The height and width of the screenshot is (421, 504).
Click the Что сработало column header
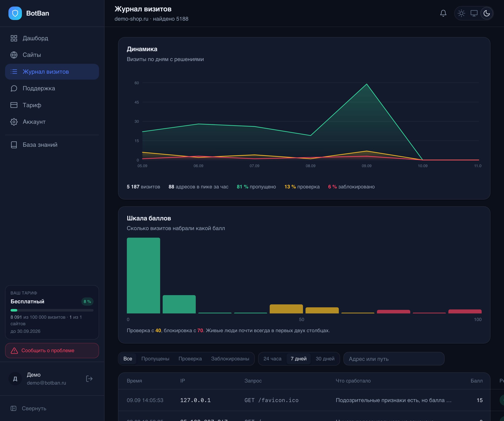pos(353,381)
